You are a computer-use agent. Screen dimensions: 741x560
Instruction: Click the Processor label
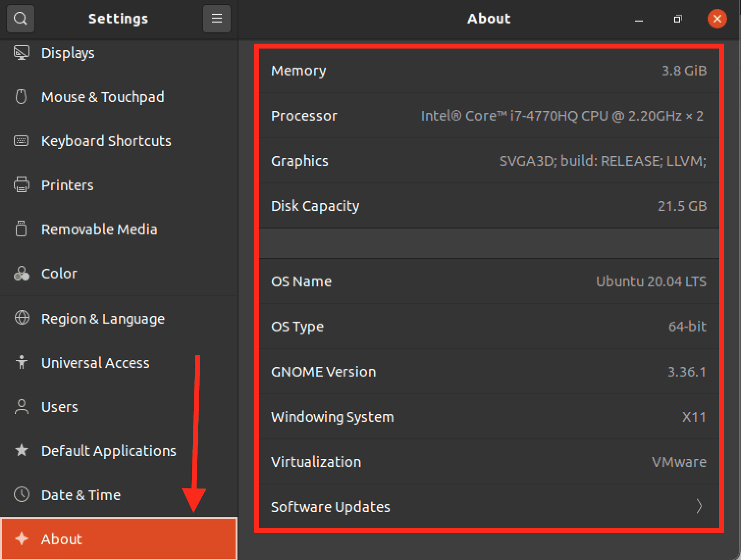pyautogui.click(x=304, y=115)
